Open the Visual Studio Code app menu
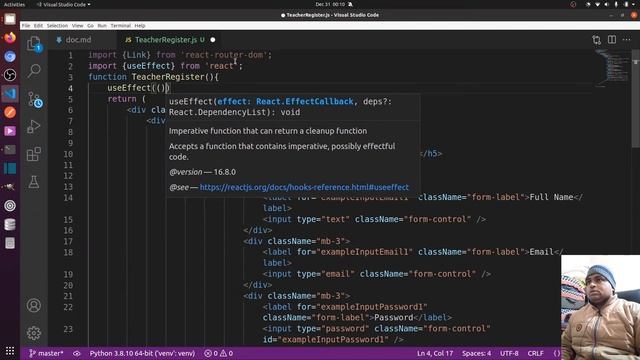 64,4
